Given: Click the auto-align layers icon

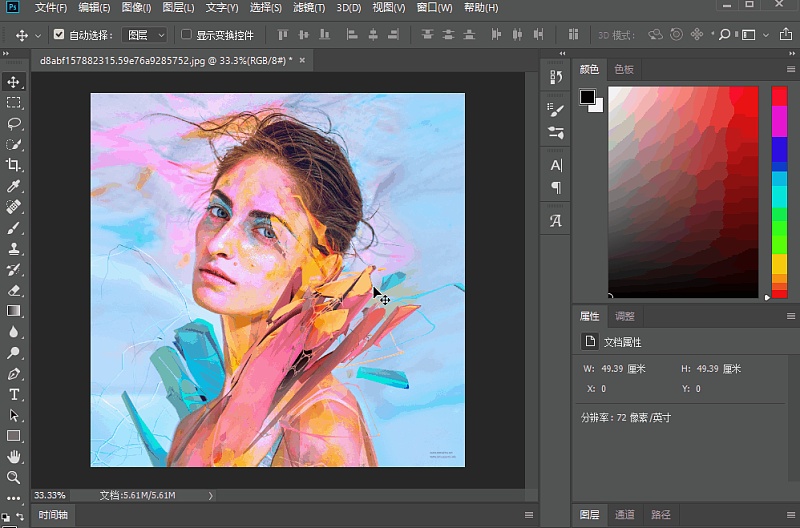Looking at the screenshot, I should 573,35.
